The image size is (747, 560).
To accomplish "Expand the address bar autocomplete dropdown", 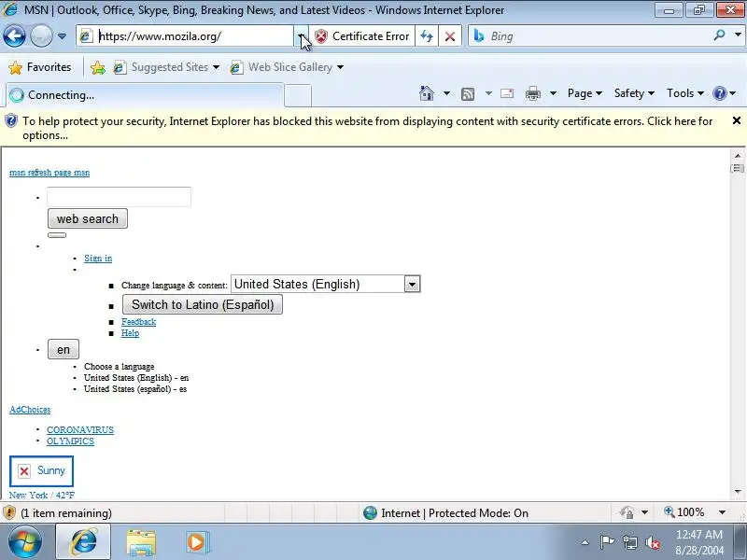I will [301, 36].
